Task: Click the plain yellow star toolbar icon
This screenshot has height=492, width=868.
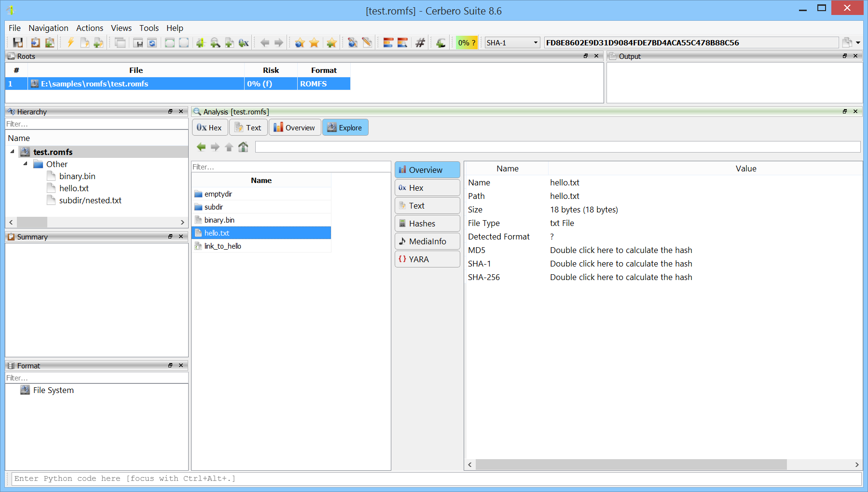Action: point(314,43)
